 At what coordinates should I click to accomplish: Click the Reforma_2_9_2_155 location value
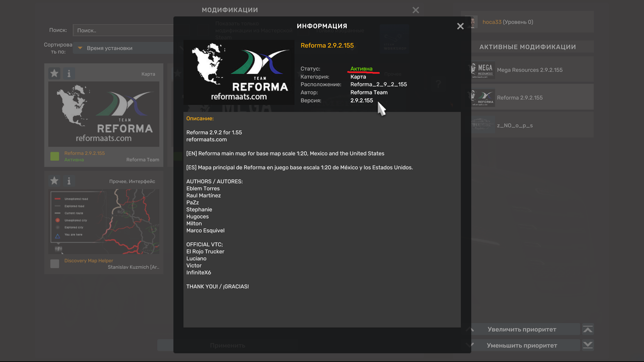coord(378,84)
